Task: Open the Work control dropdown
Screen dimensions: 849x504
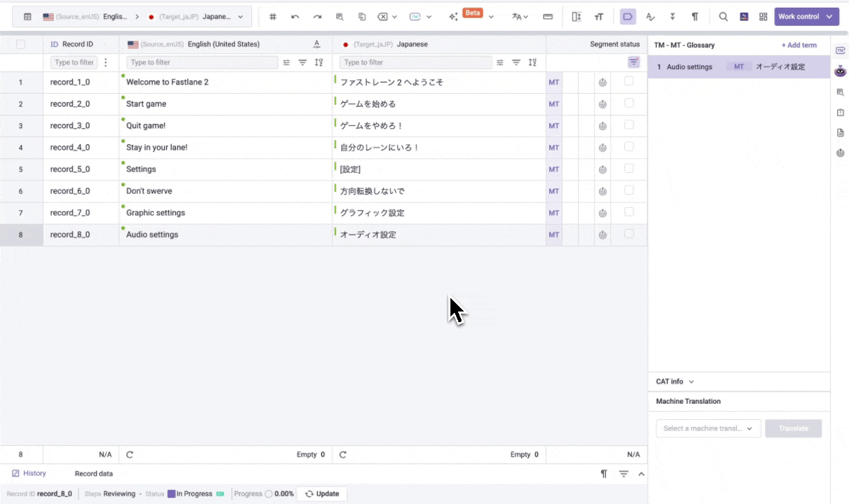Action: click(806, 17)
